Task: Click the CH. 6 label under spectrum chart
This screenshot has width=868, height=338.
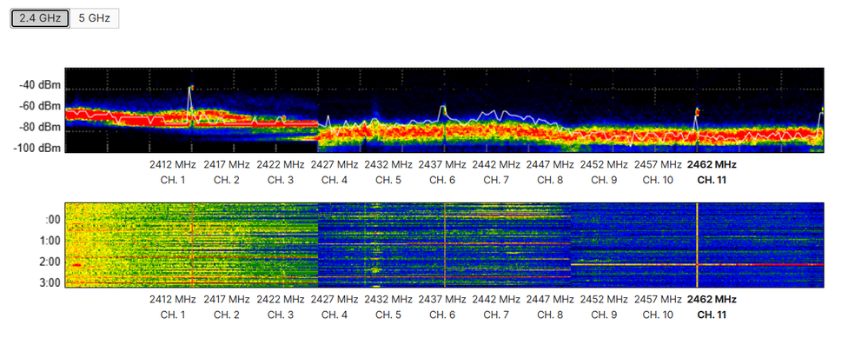Action: coord(443,180)
